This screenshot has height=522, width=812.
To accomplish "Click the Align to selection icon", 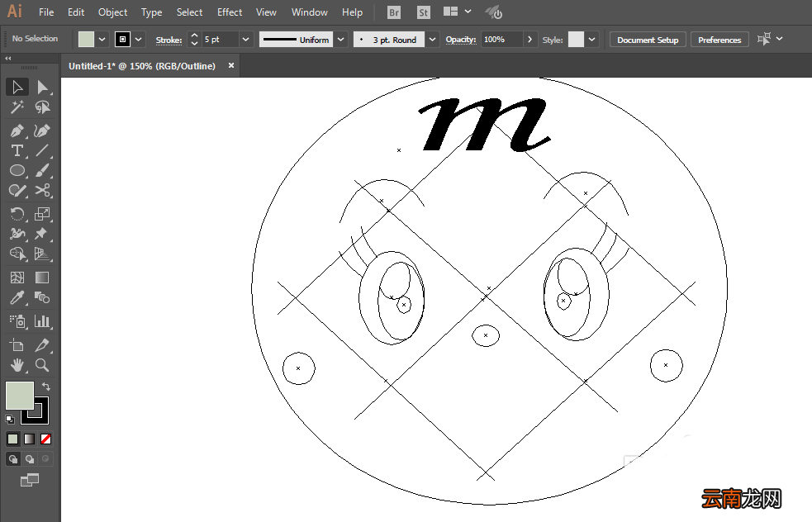I will click(x=764, y=39).
